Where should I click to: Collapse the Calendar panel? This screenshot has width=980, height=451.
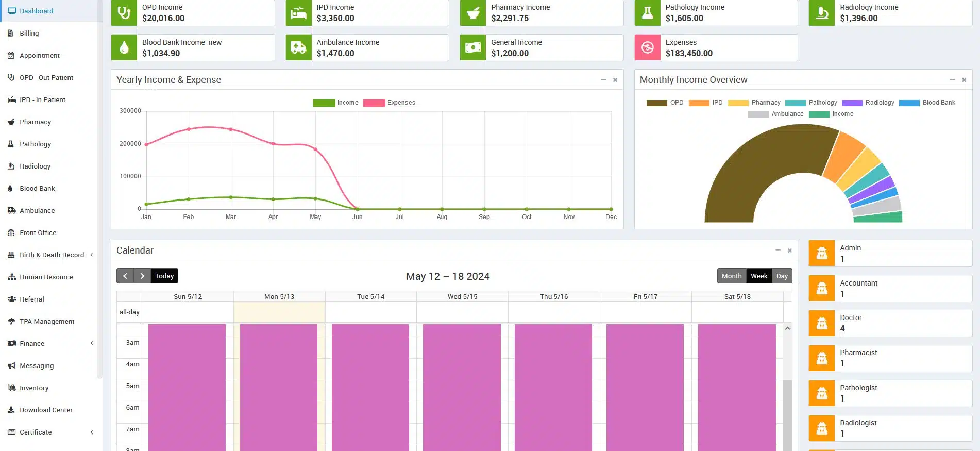(x=778, y=250)
